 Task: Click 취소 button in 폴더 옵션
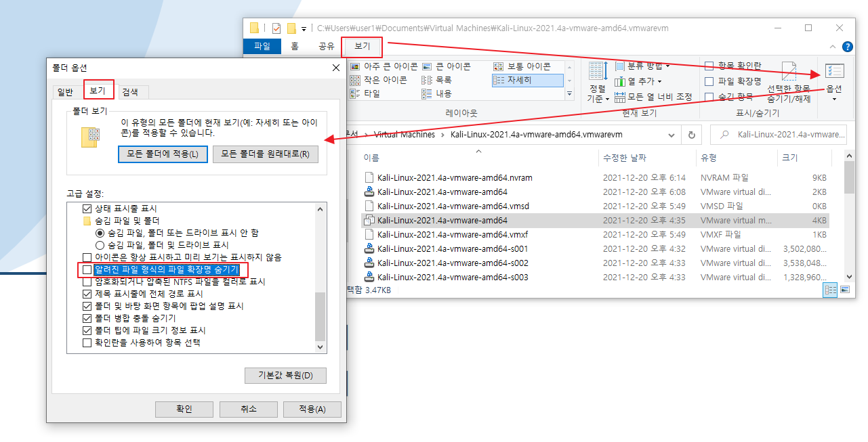point(248,409)
